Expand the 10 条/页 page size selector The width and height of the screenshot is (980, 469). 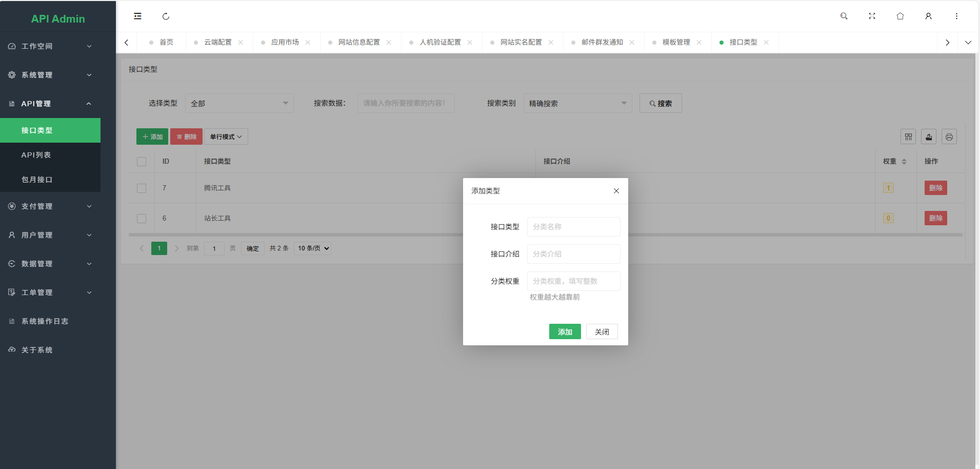(x=313, y=248)
